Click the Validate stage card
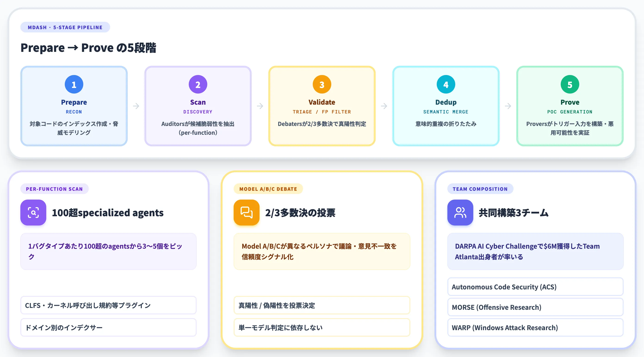Screen dimensions: 644x357 322,106
